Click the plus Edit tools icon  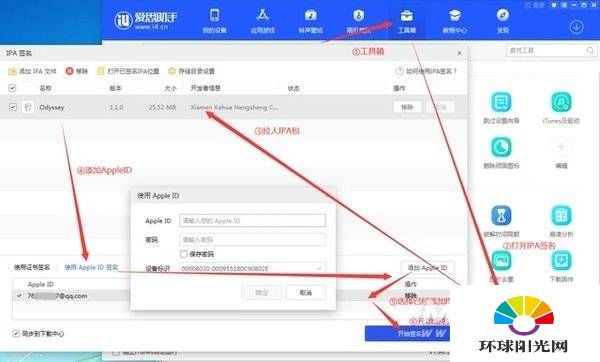click(x=561, y=147)
